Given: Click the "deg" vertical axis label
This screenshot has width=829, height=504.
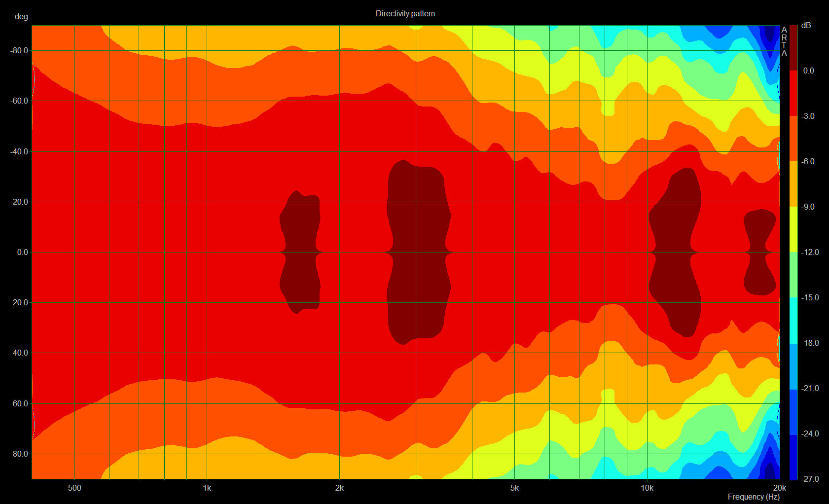Looking at the screenshot, I should point(21,16).
